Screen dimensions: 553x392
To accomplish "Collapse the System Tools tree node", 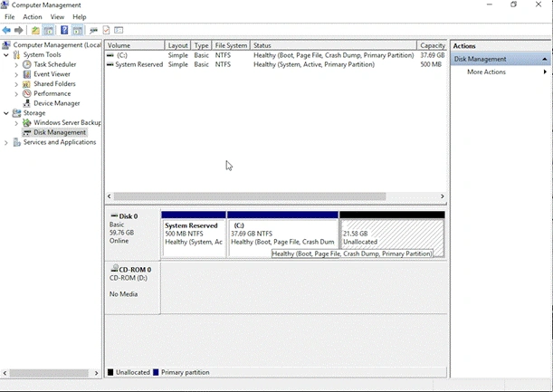I will click(6, 54).
